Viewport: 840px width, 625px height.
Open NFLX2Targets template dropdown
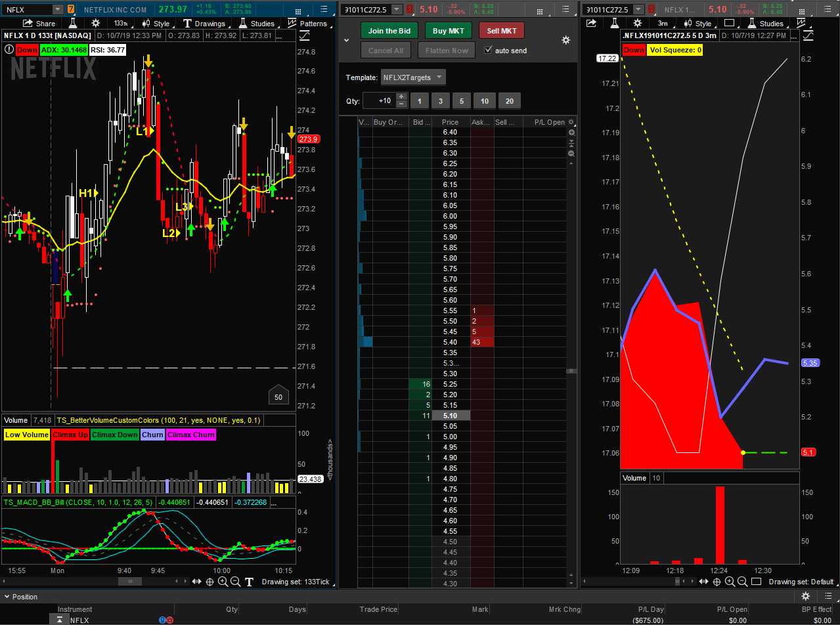tap(413, 77)
